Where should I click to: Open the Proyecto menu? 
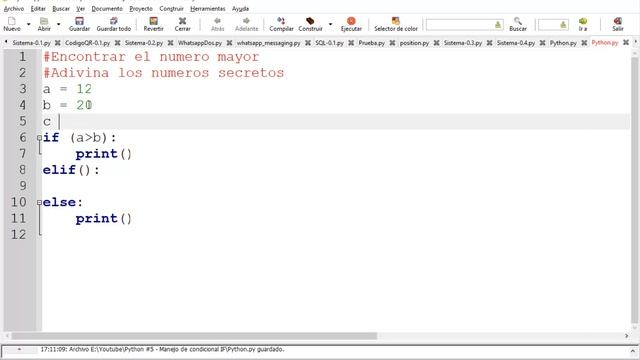[x=141, y=9]
